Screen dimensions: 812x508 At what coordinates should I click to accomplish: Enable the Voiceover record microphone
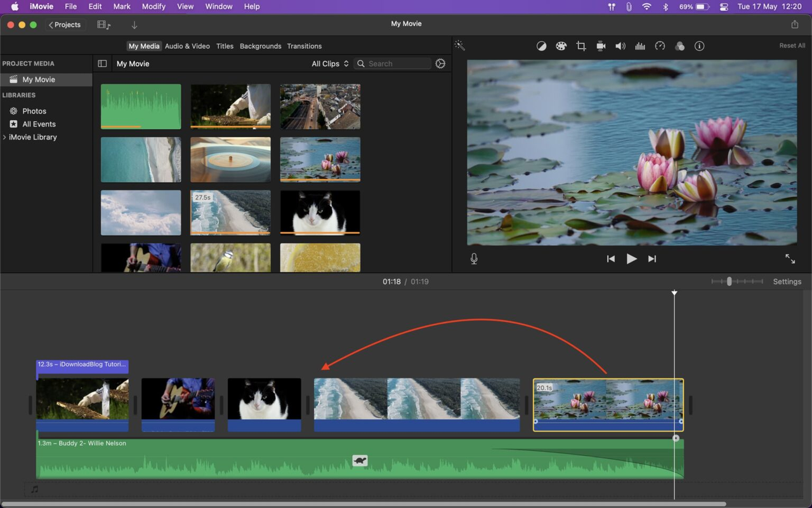(473, 258)
